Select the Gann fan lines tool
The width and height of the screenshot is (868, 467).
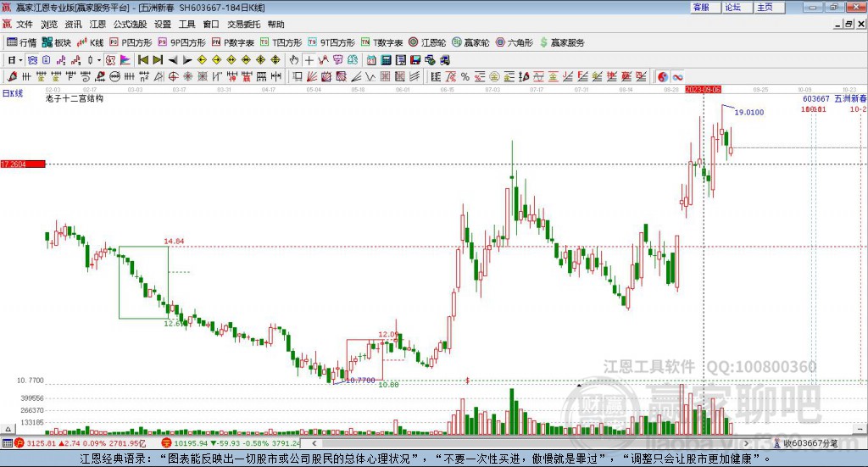[312, 77]
